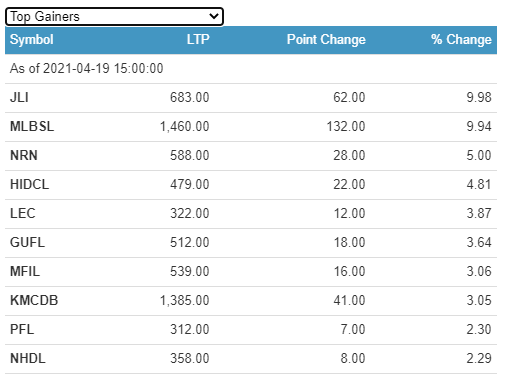This screenshot has width=515, height=379.
Task: Select the NRN symbol row
Action: pos(251,156)
